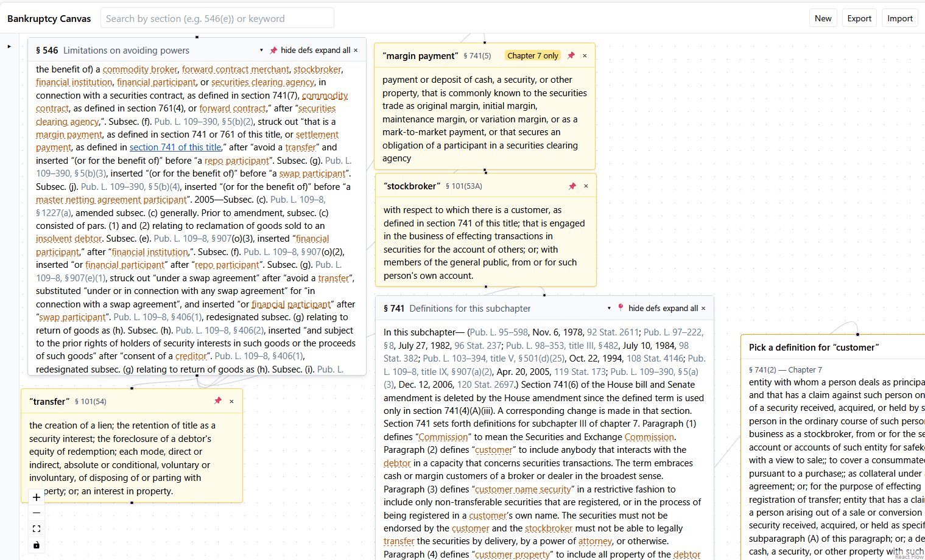Show definition of "customer name security"

coord(523,489)
